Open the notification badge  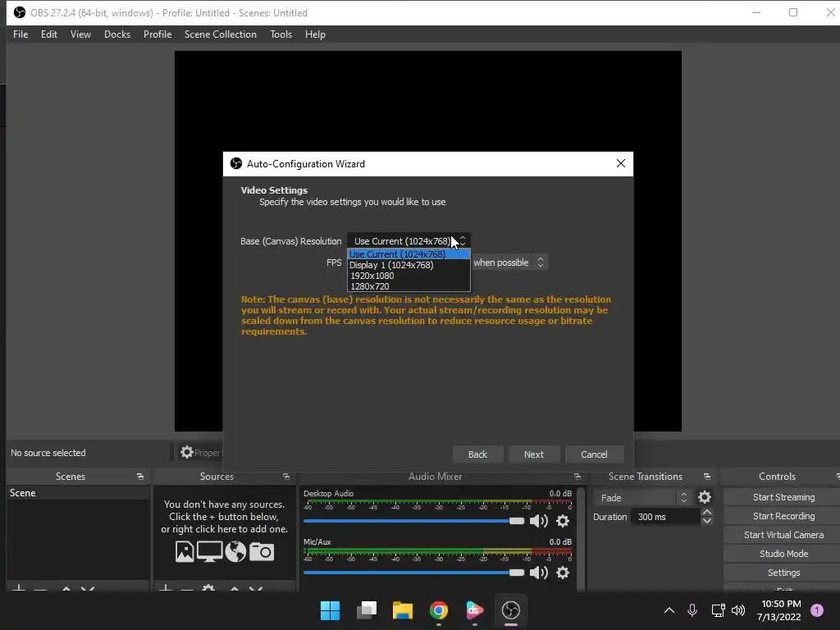point(817,609)
